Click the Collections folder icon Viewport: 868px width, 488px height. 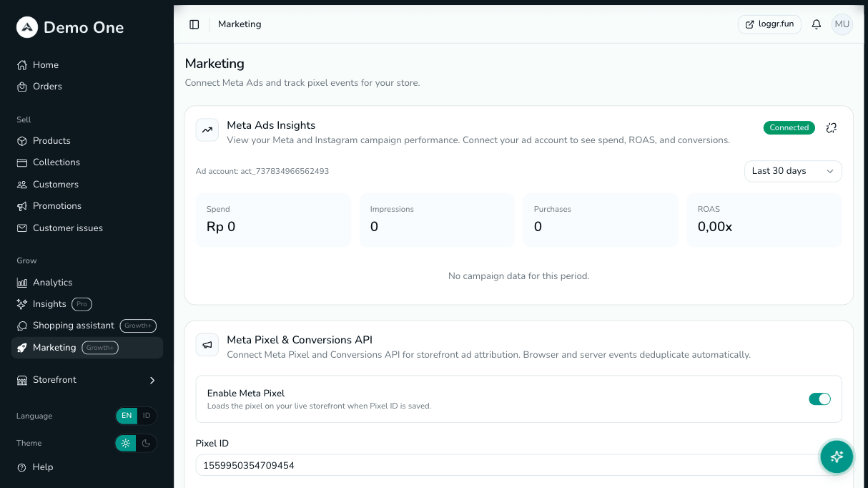(22, 162)
